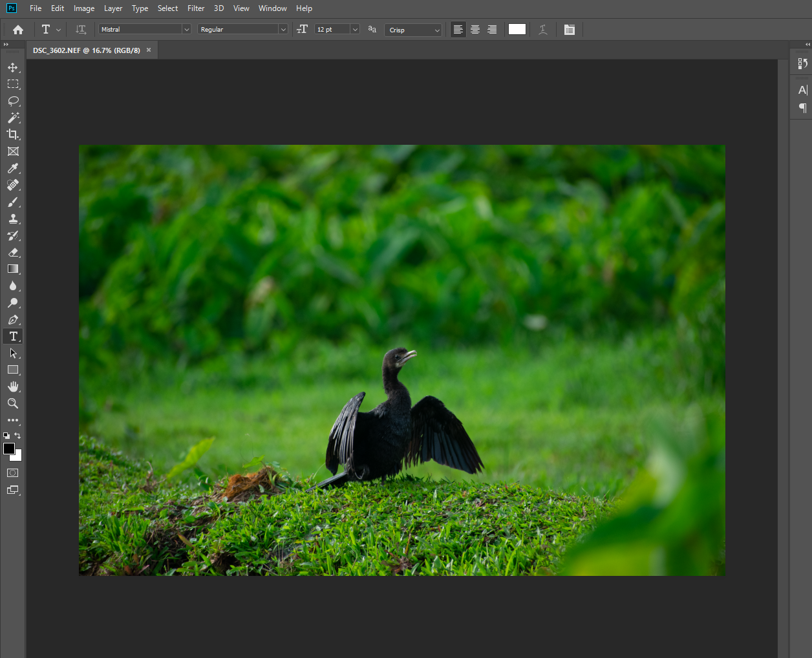Select the Clone Stamp tool
Image resolution: width=812 pixels, height=658 pixels.
(x=13, y=218)
